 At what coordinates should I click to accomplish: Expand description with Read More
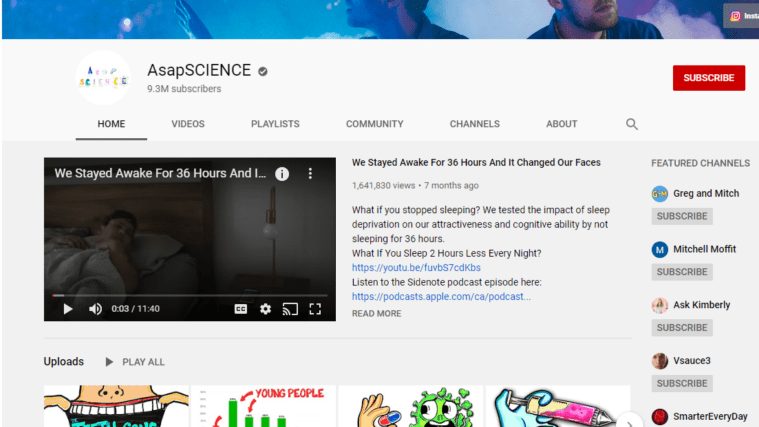pos(376,314)
